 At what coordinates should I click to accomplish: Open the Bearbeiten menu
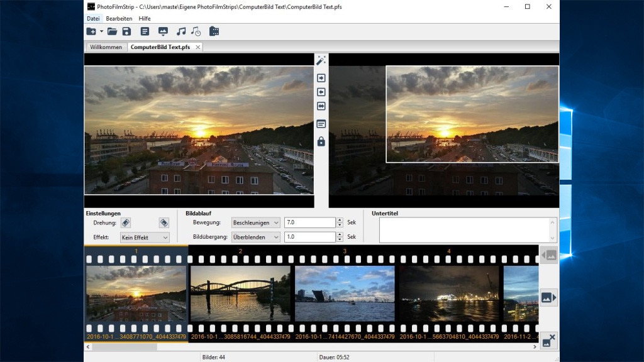[119, 18]
